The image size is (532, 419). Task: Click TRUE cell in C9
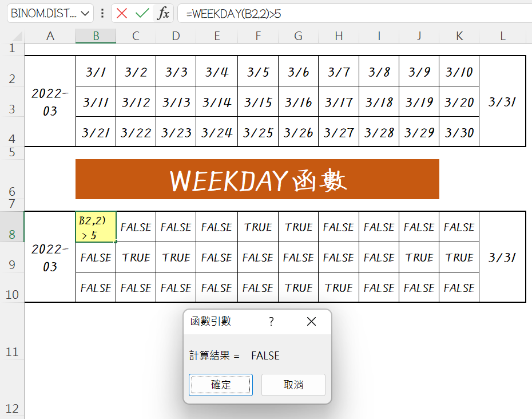click(136, 257)
